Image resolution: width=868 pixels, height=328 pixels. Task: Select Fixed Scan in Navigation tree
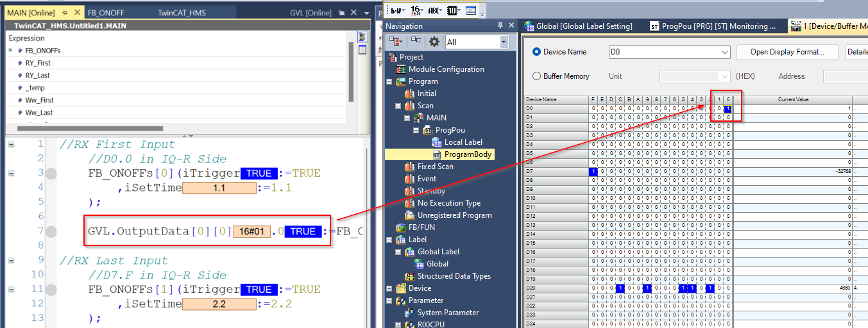tap(435, 167)
